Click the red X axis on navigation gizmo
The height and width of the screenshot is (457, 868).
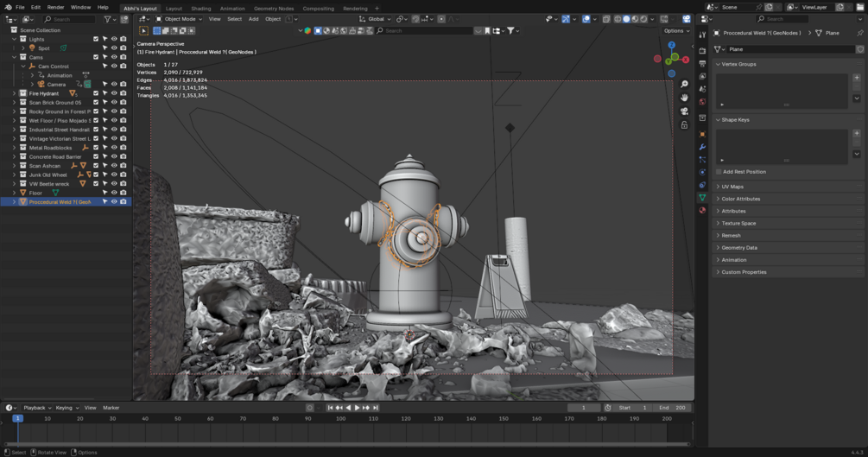(x=686, y=60)
